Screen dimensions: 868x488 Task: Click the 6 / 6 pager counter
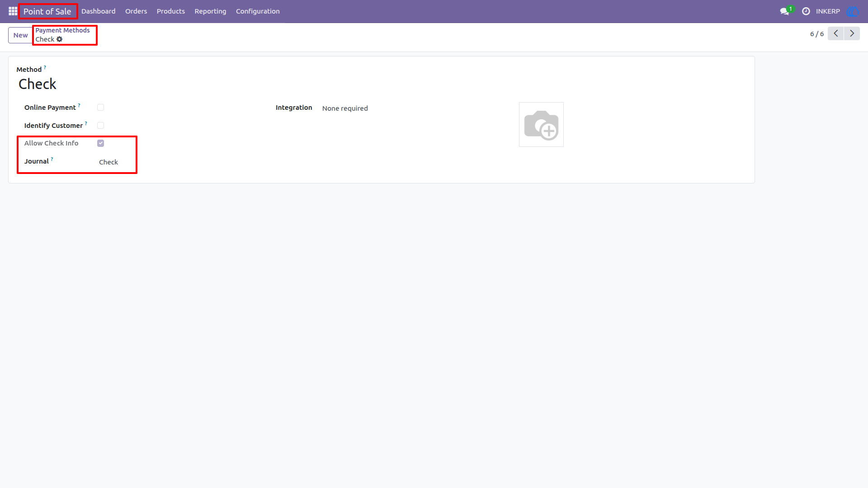[816, 34]
